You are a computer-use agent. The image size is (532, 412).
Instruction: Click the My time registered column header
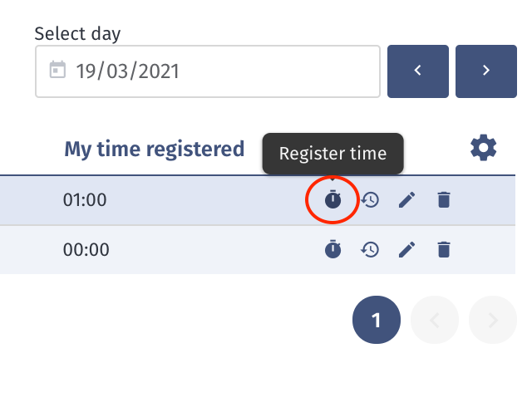pos(155,150)
